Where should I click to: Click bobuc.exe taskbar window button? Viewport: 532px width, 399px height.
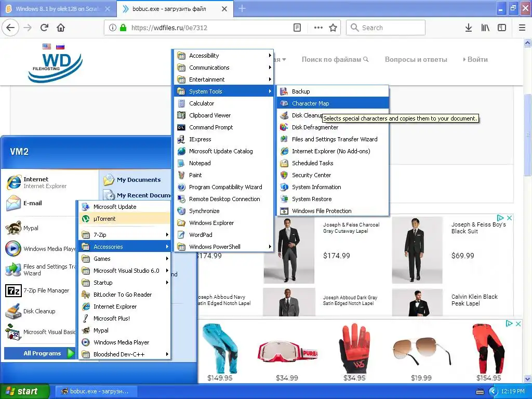click(x=96, y=391)
